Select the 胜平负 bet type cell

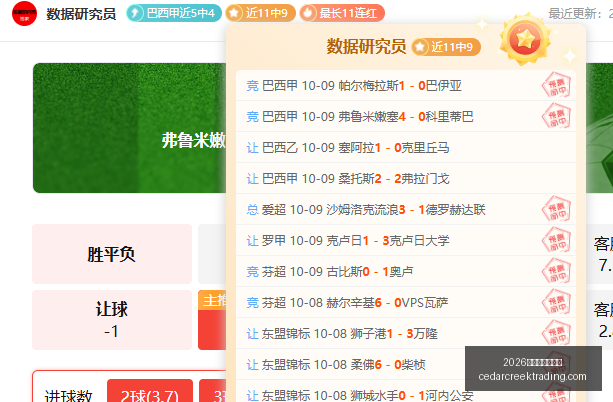point(112,254)
